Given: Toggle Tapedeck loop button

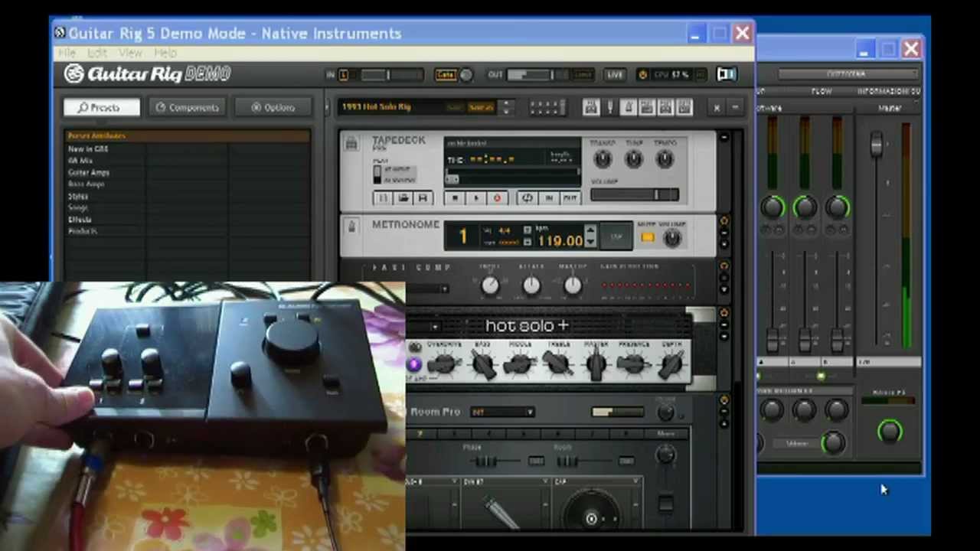Looking at the screenshot, I should [527, 198].
